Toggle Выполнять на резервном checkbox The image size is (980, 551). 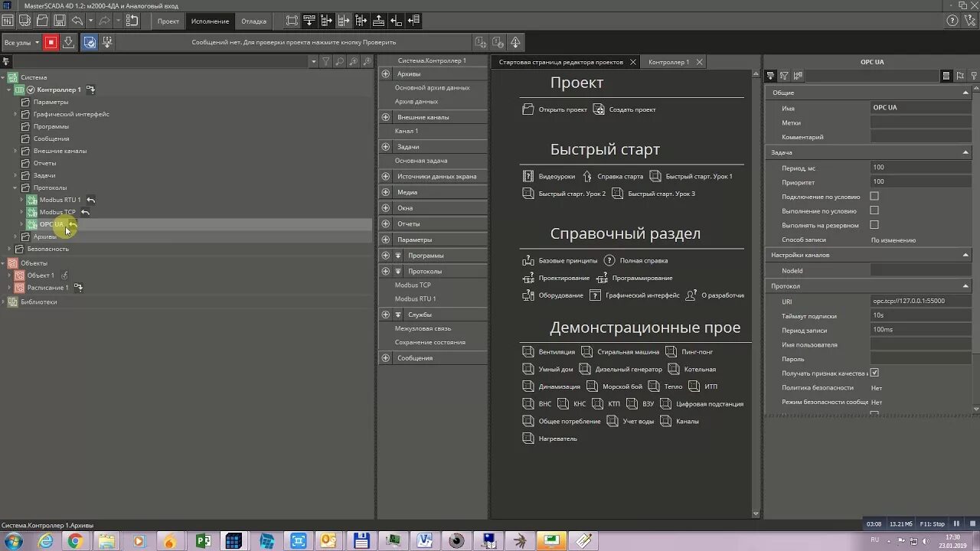pos(874,225)
